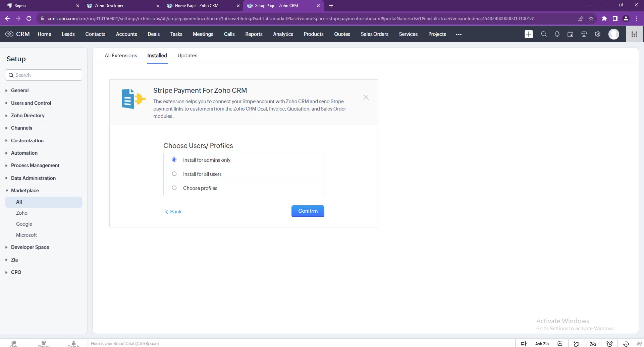
Task: Click the announcements megaphone icon
Action: [x=524, y=344]
